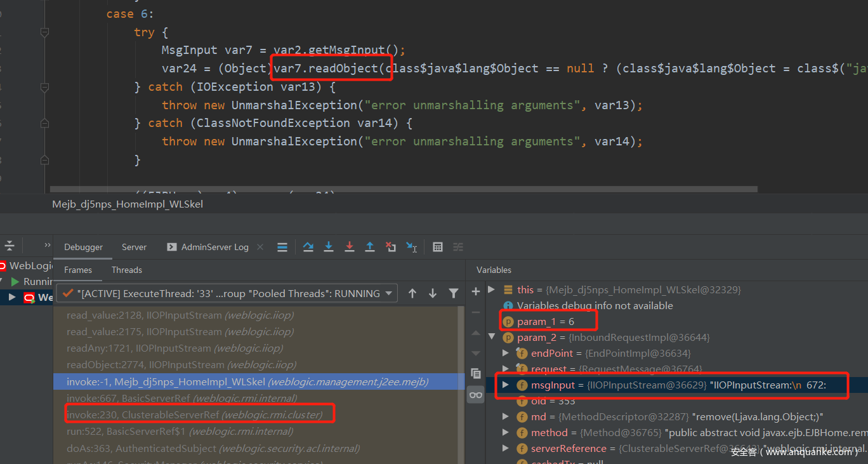868x464 pixels.
Task: Click the Step Into icon
Action: tap(329, 247)
